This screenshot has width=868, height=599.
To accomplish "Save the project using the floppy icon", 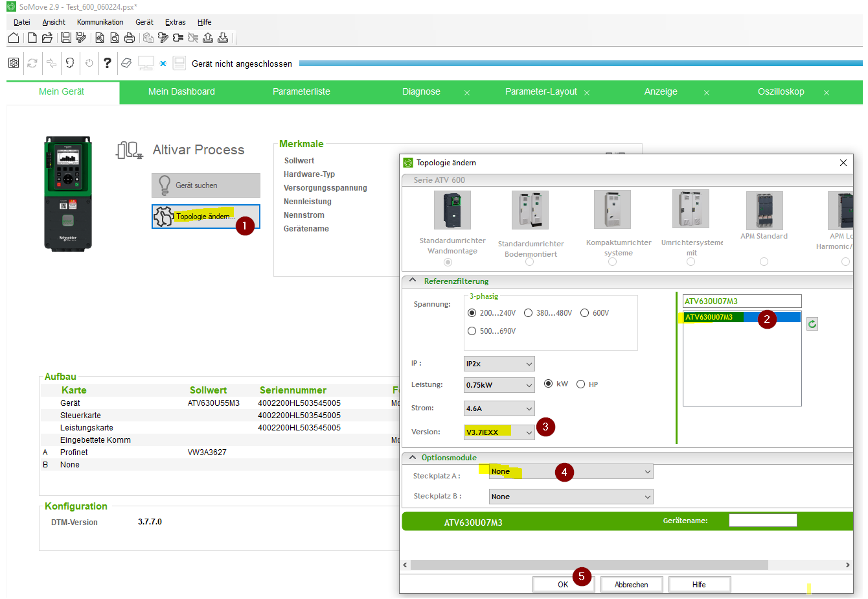I will pyautogui.click(x=66, y=38).
